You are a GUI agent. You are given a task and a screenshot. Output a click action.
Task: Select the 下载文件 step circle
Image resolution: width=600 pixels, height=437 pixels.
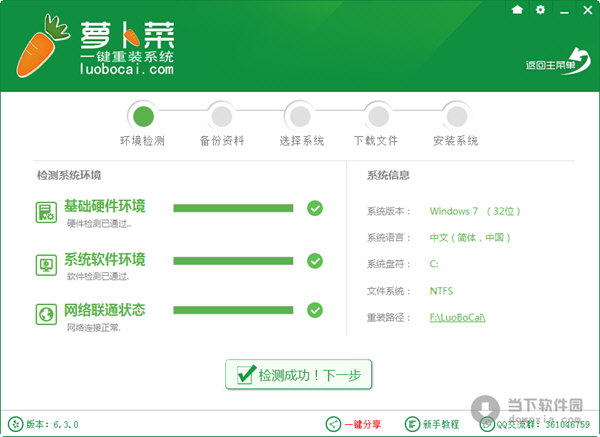coord(378,116)
